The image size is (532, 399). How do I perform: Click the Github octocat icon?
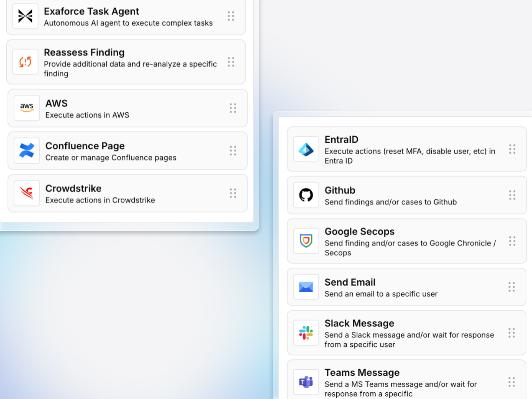[x=306, y=195]
